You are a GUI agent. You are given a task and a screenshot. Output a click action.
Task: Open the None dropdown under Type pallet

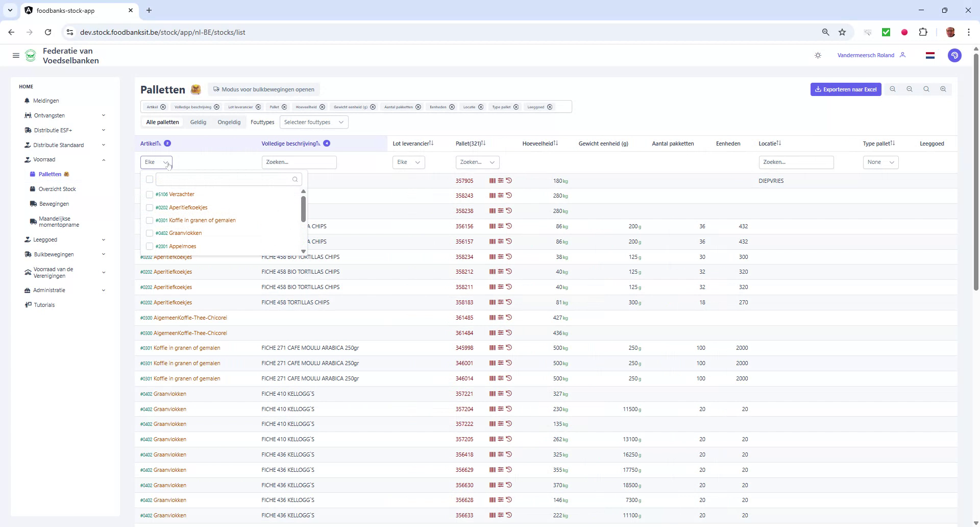tap(880, 162)
